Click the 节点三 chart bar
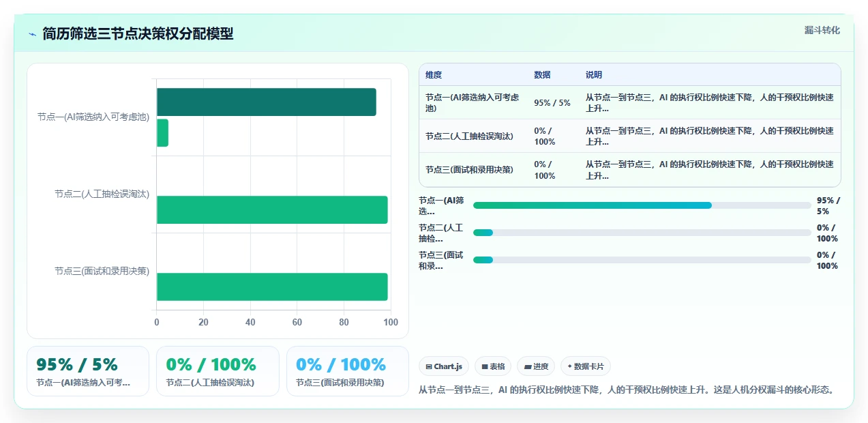Image resolution: width=868 pixels, height=423 pixels. [272, 287]
